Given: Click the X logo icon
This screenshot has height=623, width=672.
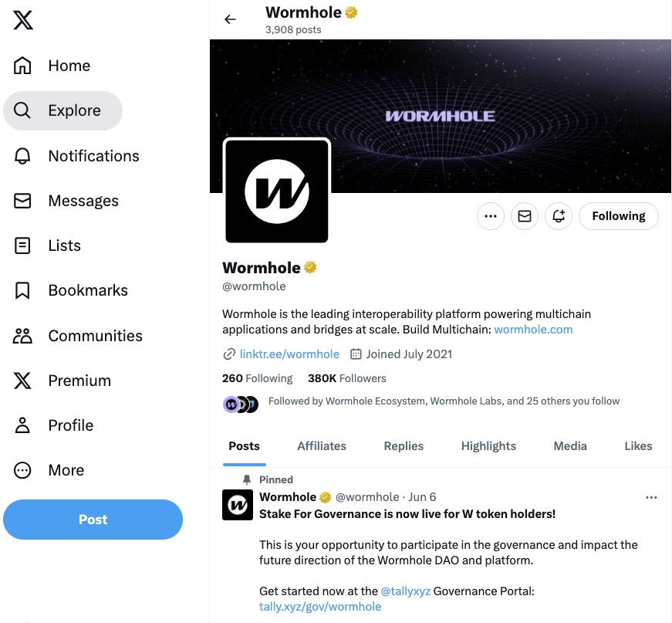Looking at the screenshot, I should click(23, 21).
